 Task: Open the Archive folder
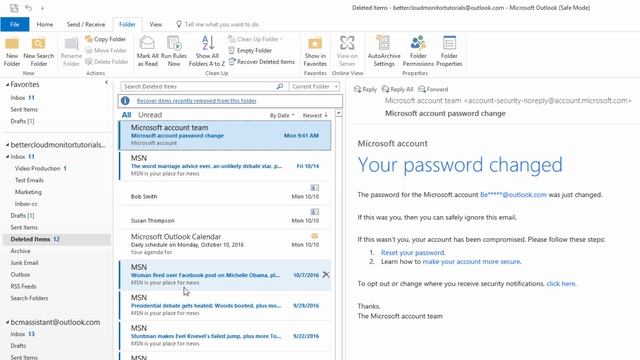click(x=20, y=251)
